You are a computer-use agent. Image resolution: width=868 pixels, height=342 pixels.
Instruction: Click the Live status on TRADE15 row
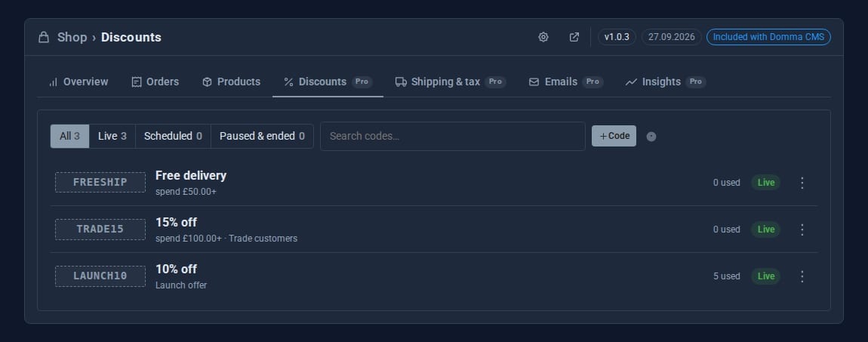coord(765,229)
